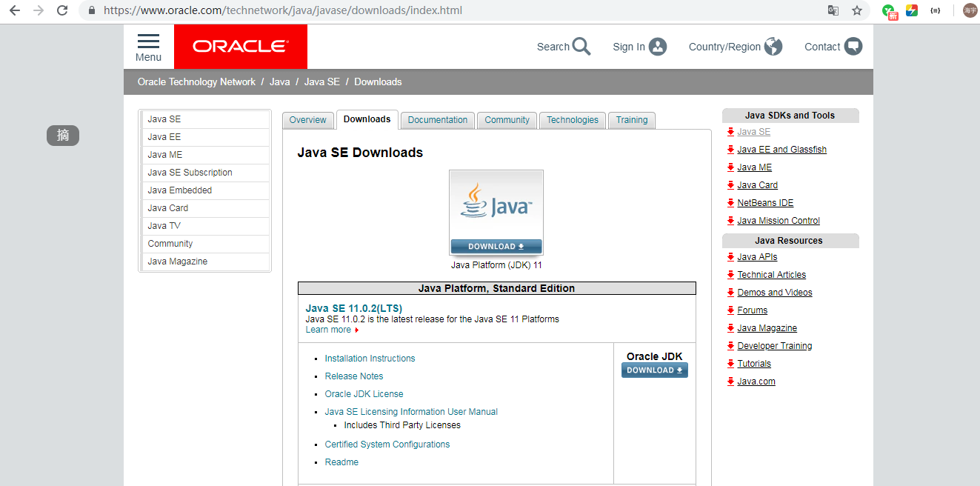Open Java SE Licensing Information User Manual
This screenshot has height=486, width=980.
411,412
